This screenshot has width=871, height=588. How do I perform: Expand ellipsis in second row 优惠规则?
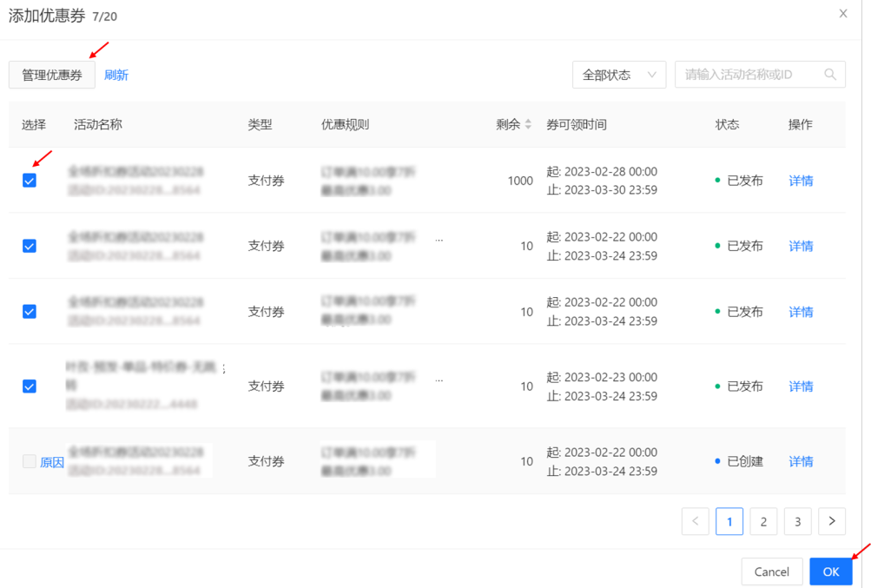pyautogui.click(x=439, y=240)
